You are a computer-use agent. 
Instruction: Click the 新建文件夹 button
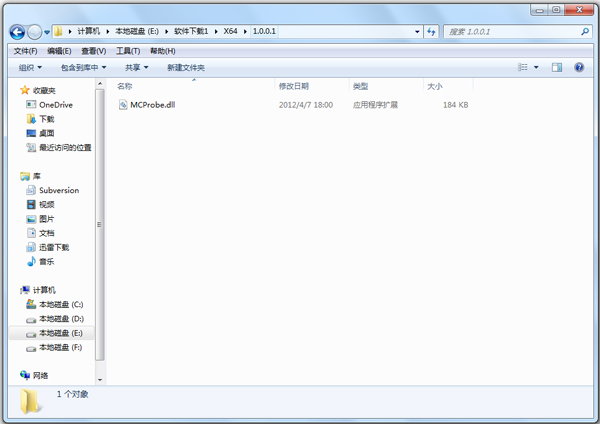coord(186,68)
